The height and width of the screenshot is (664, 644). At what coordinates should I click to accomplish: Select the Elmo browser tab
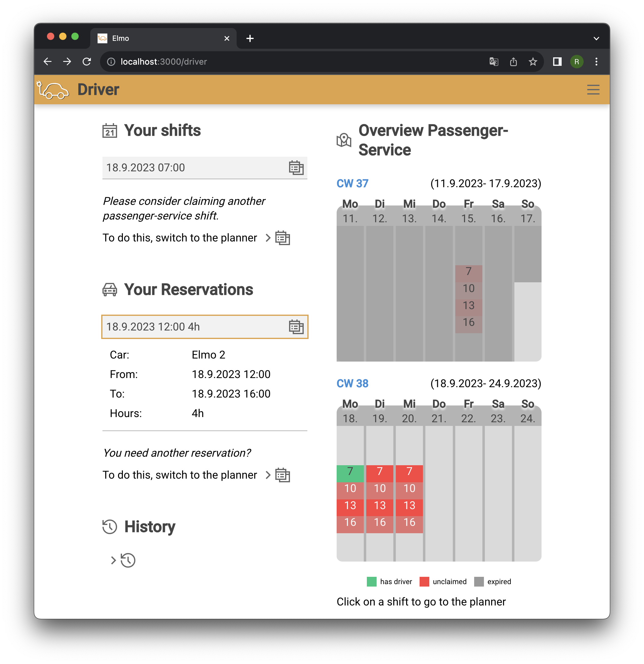coord(163,38)
